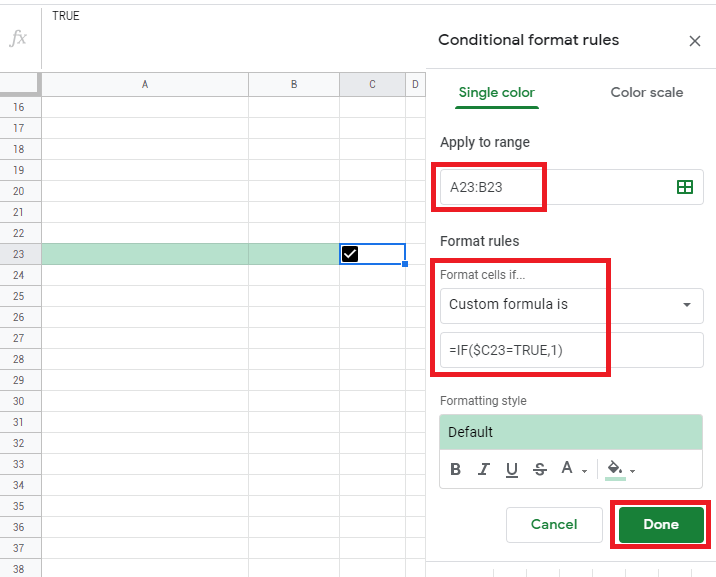Select the Single color tab
The width and height of the screenshot is (716, 577).
(497, 93)
